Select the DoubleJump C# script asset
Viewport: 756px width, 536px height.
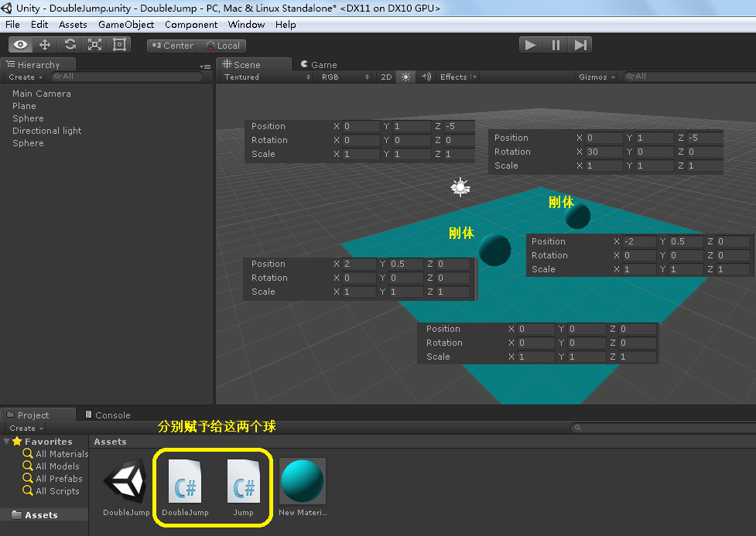coord(185,481)
